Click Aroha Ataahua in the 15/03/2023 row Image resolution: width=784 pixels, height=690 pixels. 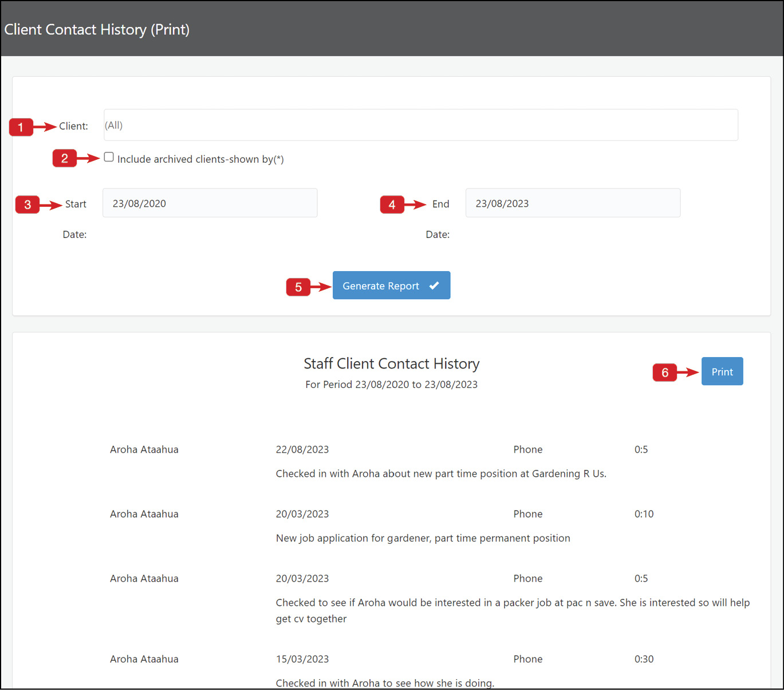(144, 659)
